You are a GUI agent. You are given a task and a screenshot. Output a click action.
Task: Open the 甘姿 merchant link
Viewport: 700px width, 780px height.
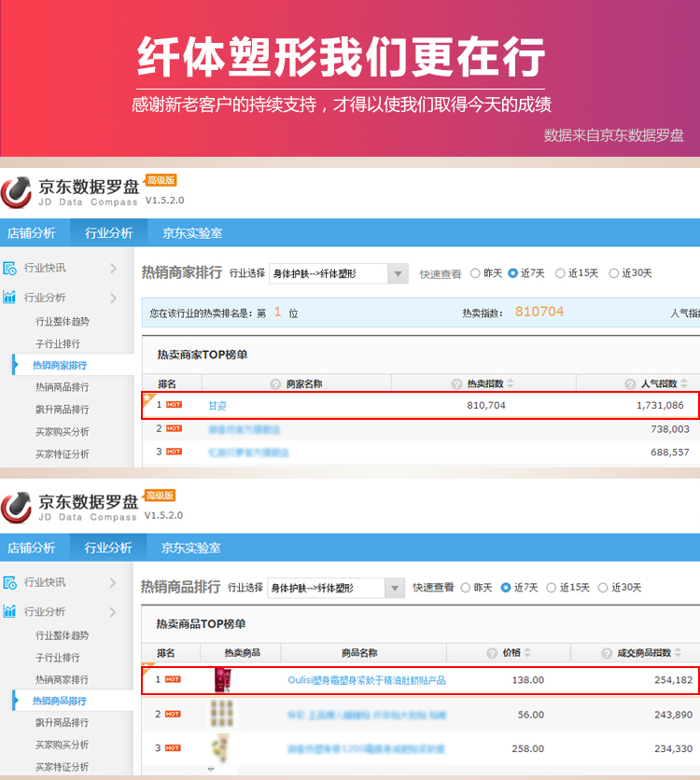tap(217, 406)
